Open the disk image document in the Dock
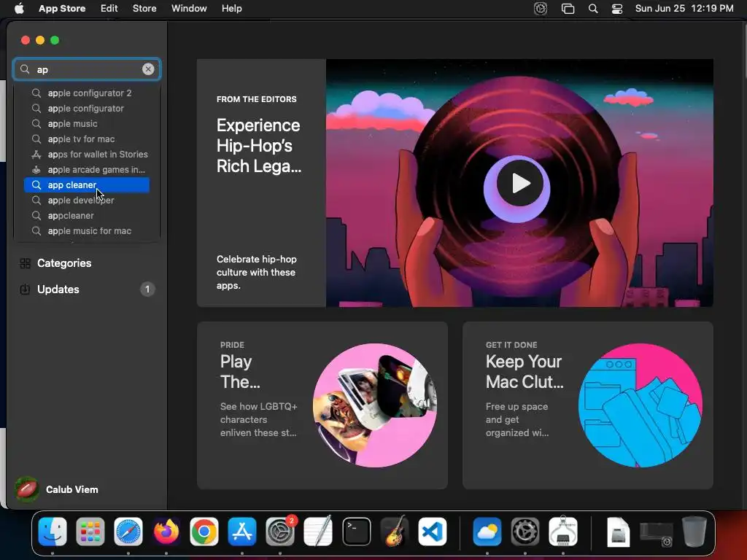Viewport: 747px width, 560px height. pyautogui.click(x=619, y=532)
